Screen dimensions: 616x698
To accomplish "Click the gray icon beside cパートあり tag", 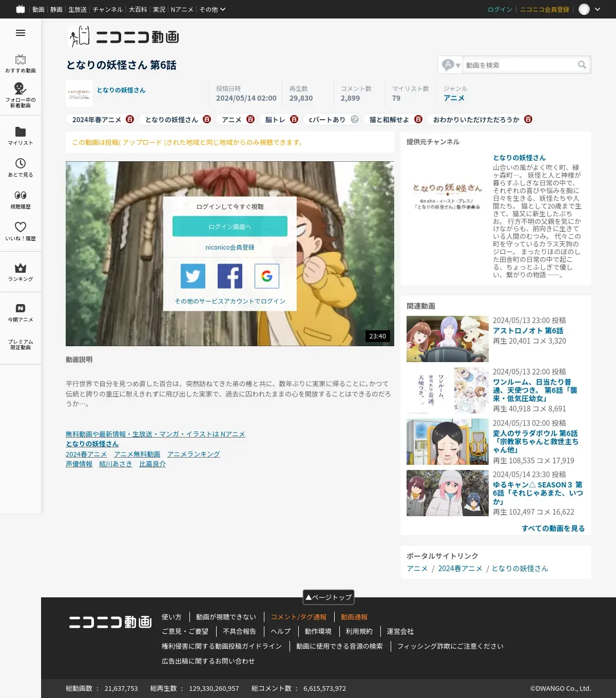I will tap(355, 119).
